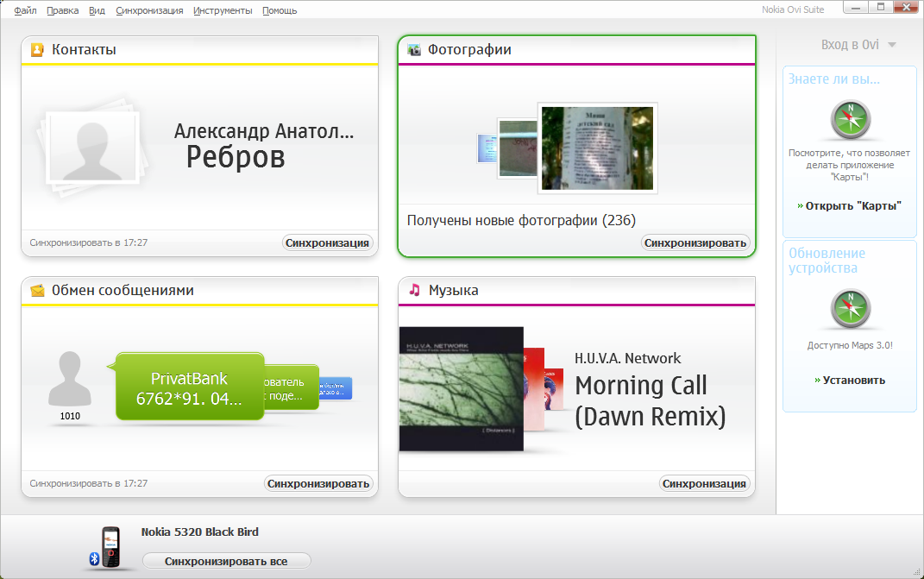Click 'Синхронизировать' button in Фотографии panel
The height and width of the screenshot is (579, 924).
pyautogui.click(x=695, y=243)
